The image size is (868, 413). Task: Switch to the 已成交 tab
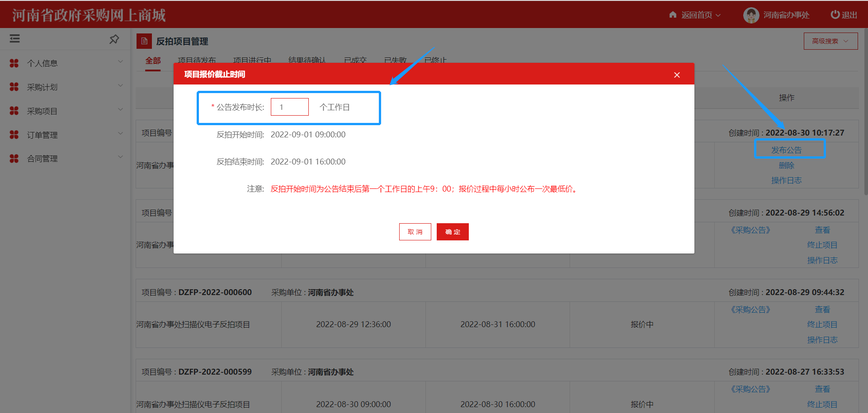pyautogui.click(x=355, y=61)
